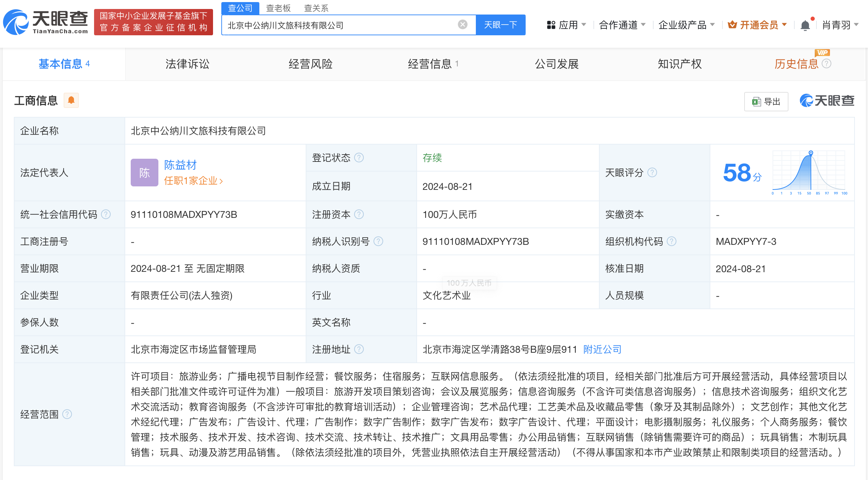Click the 工商信息 subscribe bell icon
The height and width of the screenshot is (480, 868).
(72, 100)
